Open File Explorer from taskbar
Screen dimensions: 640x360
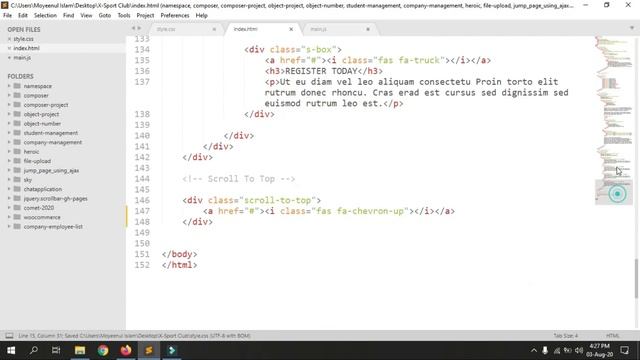pos(80,350)
